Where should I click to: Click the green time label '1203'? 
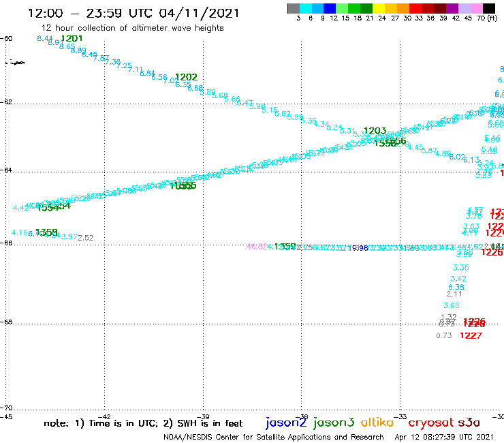(x=375, y=131)
